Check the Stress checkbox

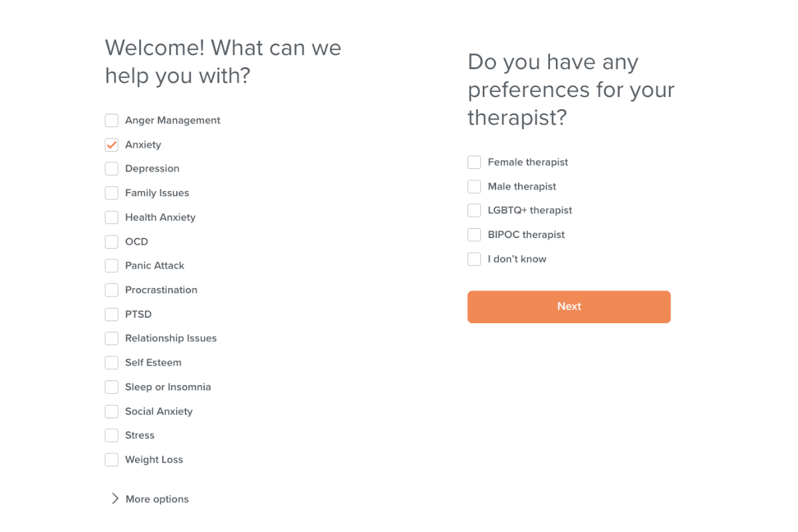point(112,436)
